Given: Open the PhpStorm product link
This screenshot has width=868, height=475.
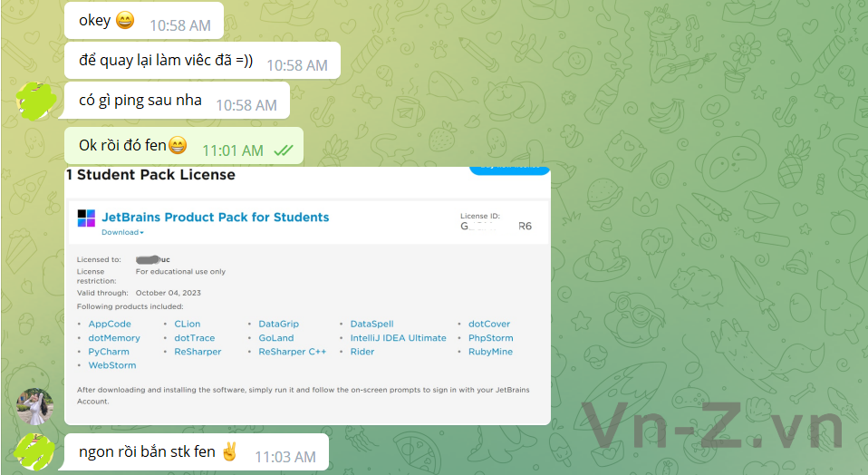Looking at the screenshot, I should coord(490,338).
